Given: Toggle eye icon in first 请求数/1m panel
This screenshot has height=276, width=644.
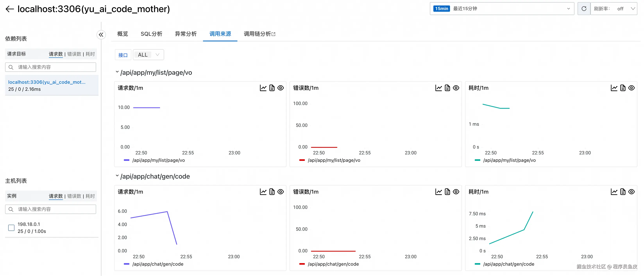Looking at the screenshot, I should coord(281,88).
